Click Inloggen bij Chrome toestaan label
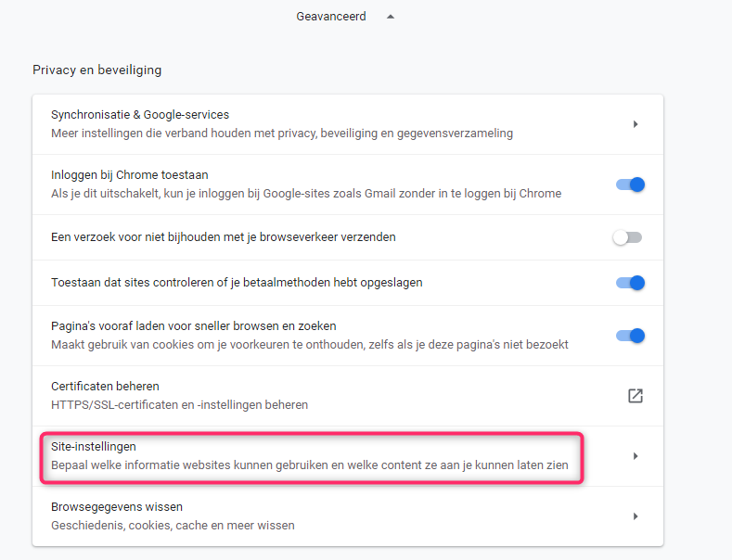Image resolution: width=732 pixels, height=560 pixels. point(130,174)
